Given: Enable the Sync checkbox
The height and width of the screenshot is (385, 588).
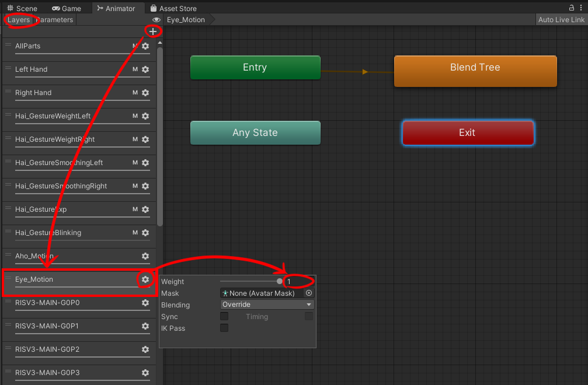Looking at the screenshot, I should pyautogui.click(x=224, y=317).
